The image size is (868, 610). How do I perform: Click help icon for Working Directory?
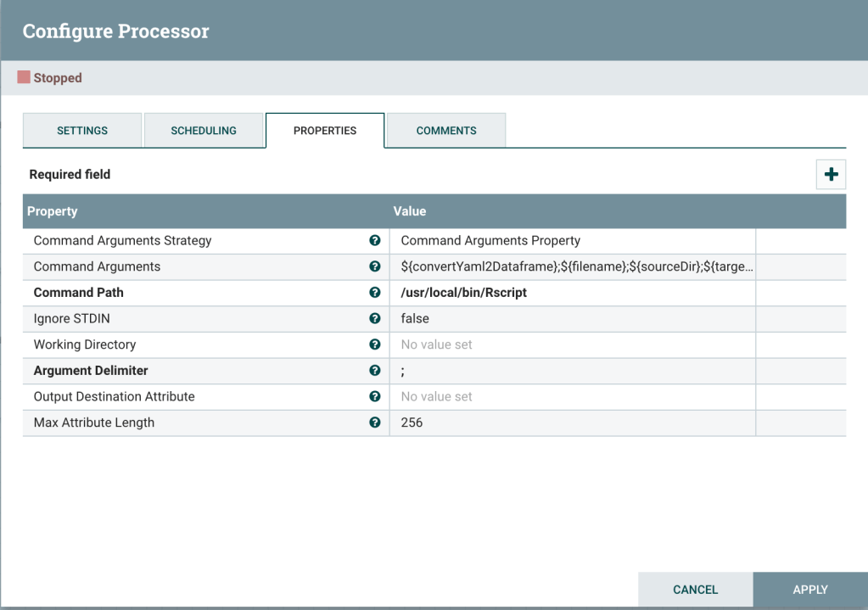click(375, 344)
